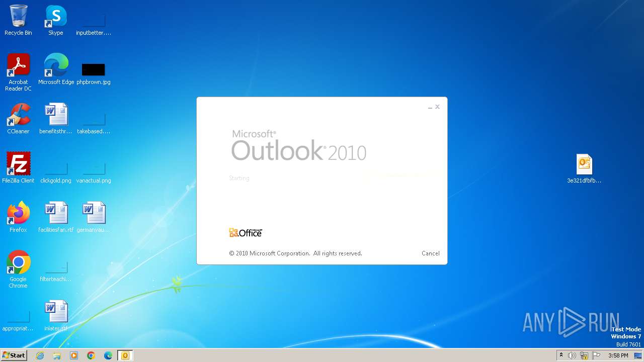Select the appropriat... file icon
The height and width of the screenshot is (362, 644).
(x=18, y=321)
